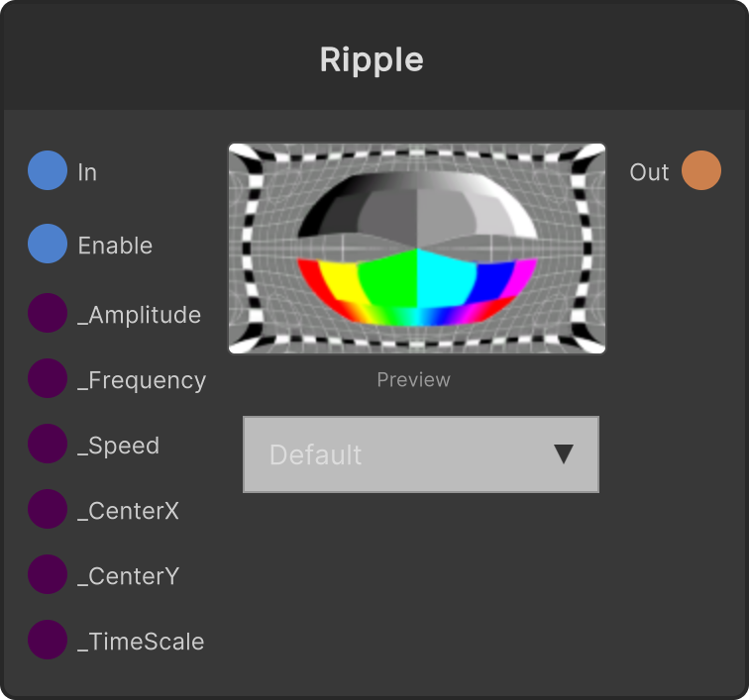Screen dimensions: 749x700
Task: Click the orange Out output port
Action: 701,170
